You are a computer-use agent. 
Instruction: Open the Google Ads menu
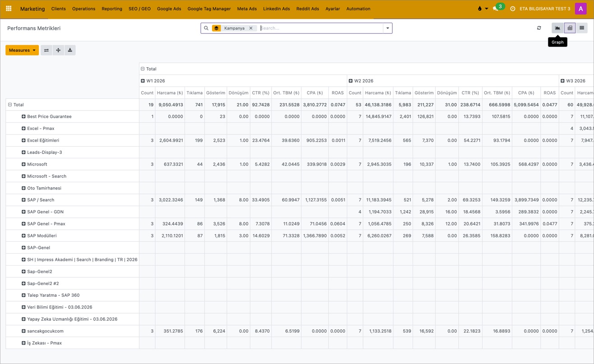point(169,9)
